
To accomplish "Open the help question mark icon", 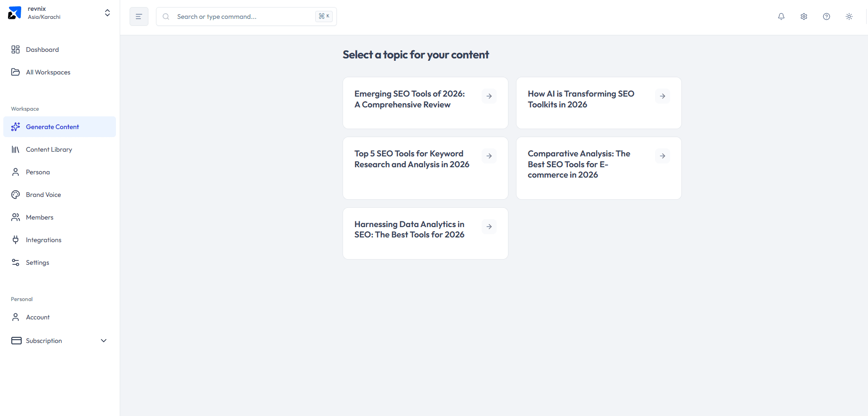I will (x=827, y=16).
